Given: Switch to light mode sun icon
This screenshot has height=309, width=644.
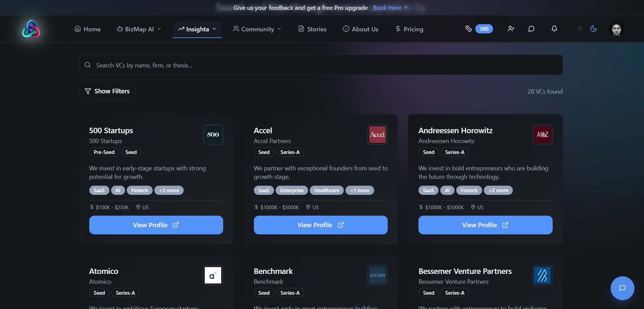Looking at the screenshot, I should click(x=580, y=29).
